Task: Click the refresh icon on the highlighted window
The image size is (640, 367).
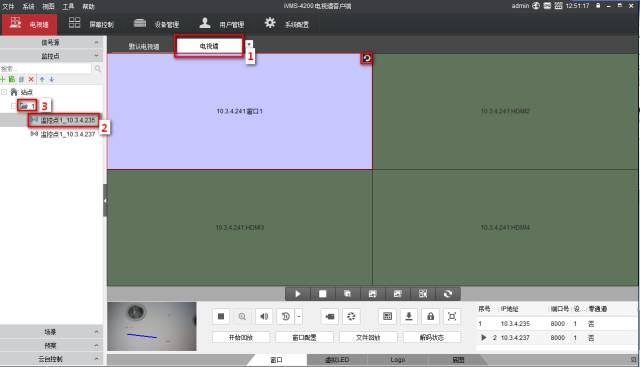Action: click(367, 58)
